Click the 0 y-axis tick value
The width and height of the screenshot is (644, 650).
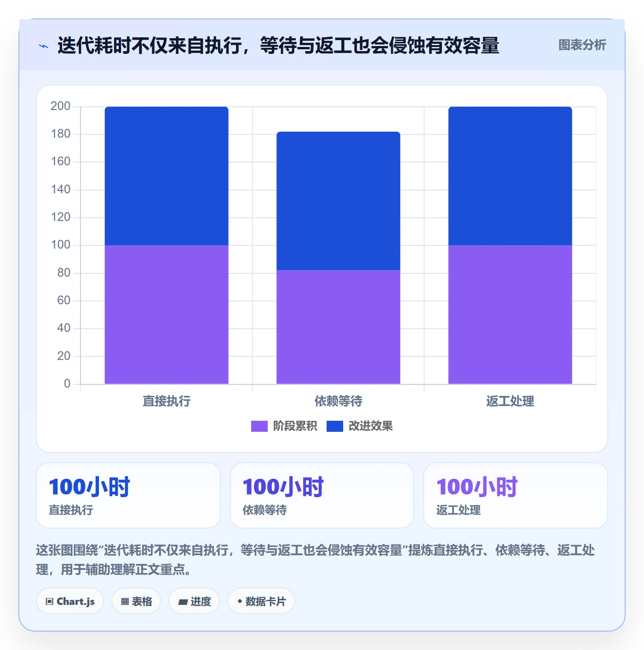coord(67,383)
